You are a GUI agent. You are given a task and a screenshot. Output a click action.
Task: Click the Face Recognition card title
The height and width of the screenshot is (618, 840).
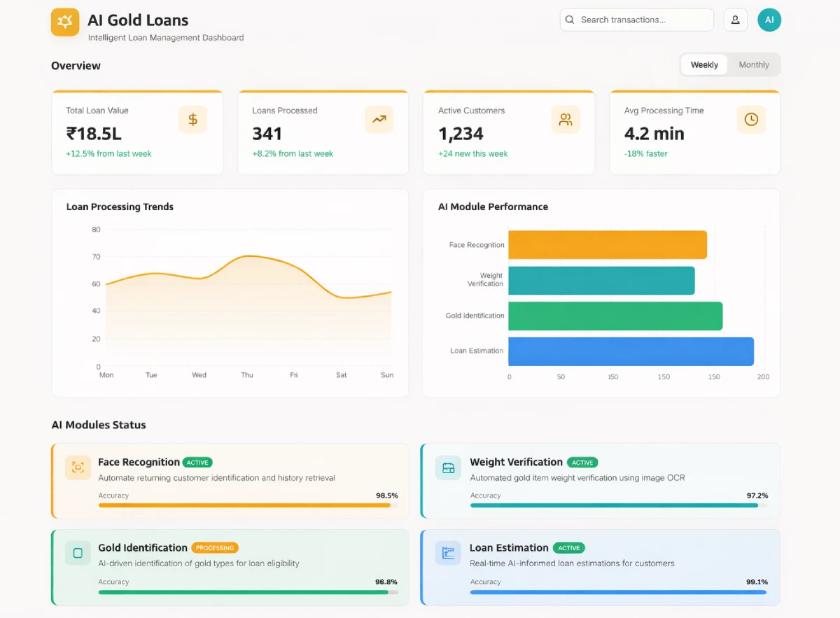coord(139,462)
